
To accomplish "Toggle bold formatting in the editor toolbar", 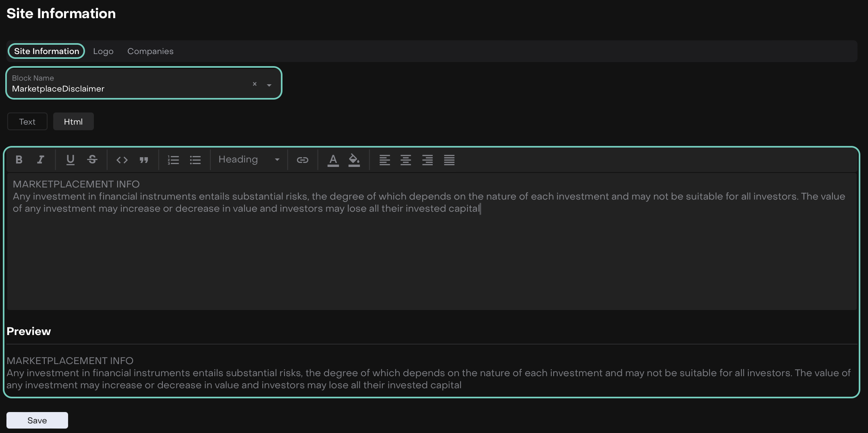I will coord(19,160).
